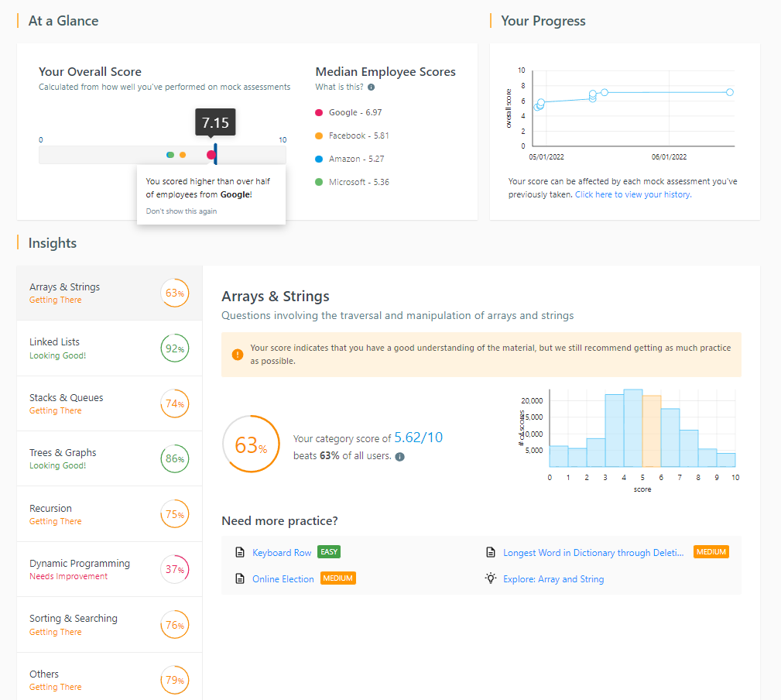Dismiss tooltip via 'Don't show this again'
The image size is (781, 700).
(x=181, y=211)
